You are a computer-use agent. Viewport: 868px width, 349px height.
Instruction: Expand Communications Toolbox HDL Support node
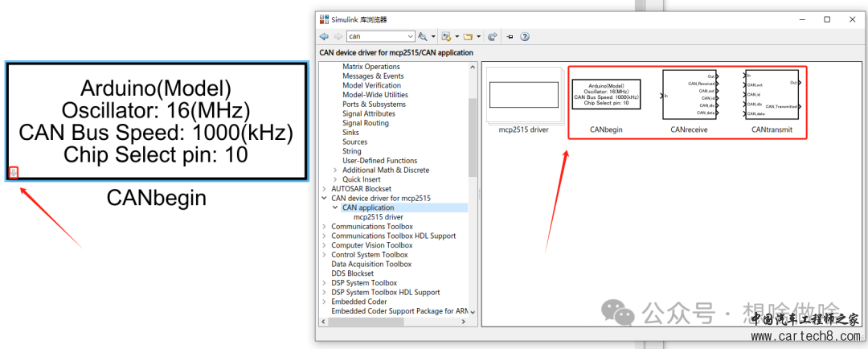(325, 236)
